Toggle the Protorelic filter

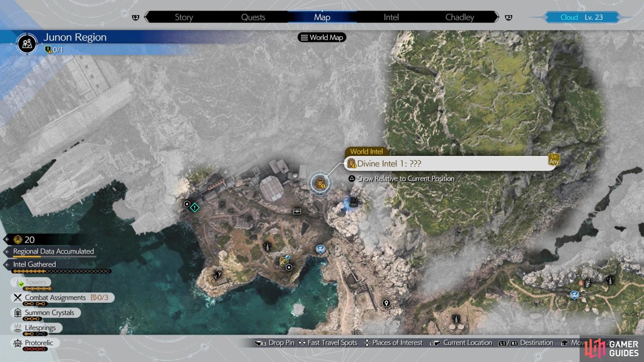[35, 343]
